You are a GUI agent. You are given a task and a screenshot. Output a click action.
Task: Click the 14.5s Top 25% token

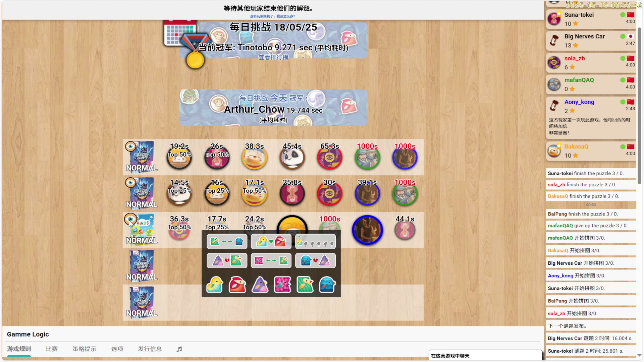[179, 193]
